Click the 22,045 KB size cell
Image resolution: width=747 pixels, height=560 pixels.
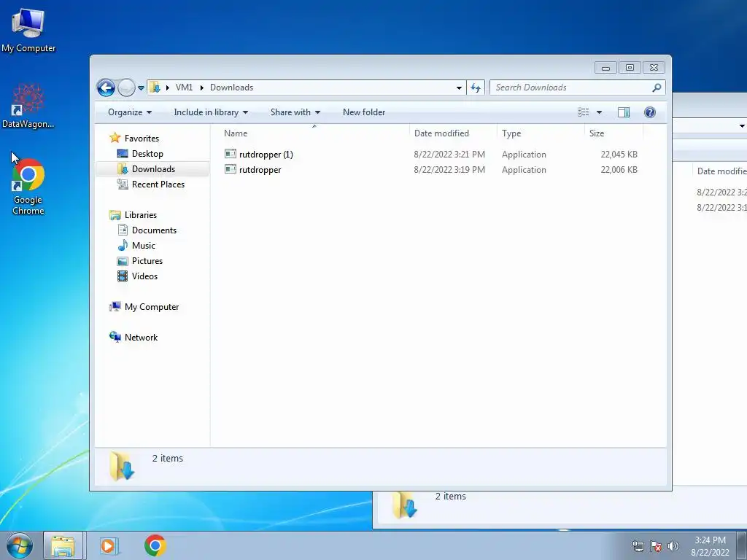pyautogui.click(x=619, y=155)
